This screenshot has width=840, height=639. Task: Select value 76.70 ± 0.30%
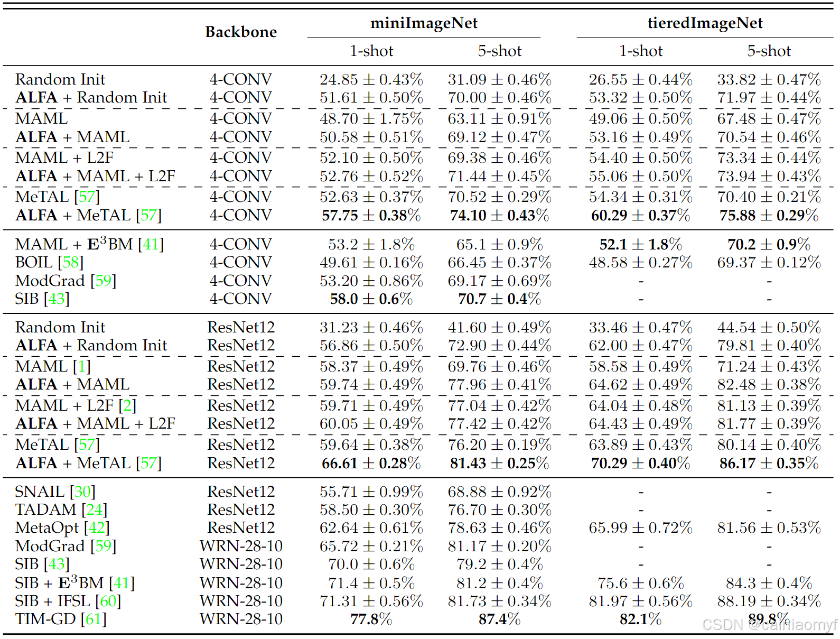[x=500, y=510]
